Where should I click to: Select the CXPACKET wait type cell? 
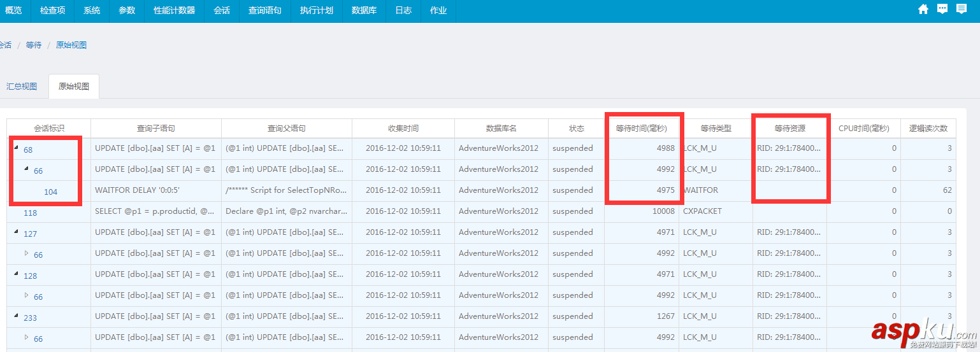coord(716,211)
